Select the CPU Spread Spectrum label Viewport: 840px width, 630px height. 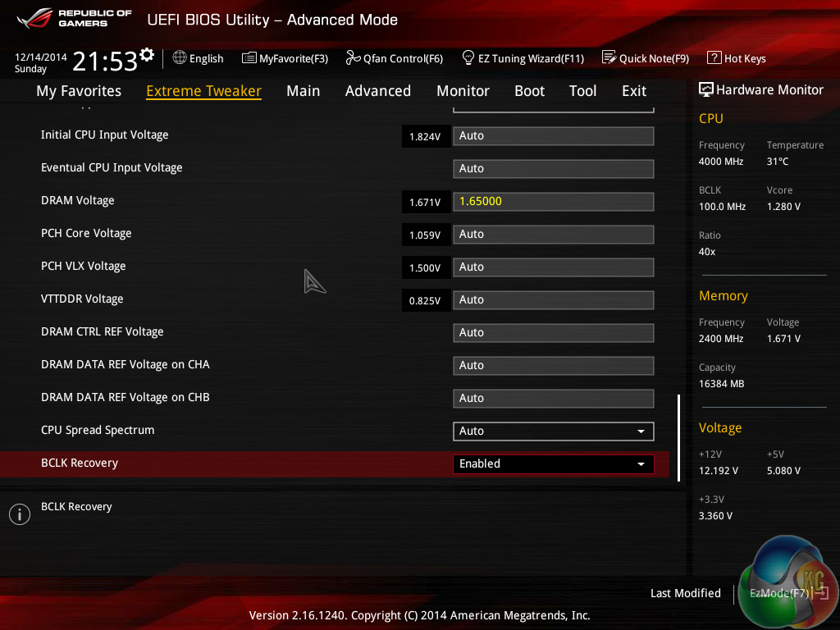pos(98,430)
